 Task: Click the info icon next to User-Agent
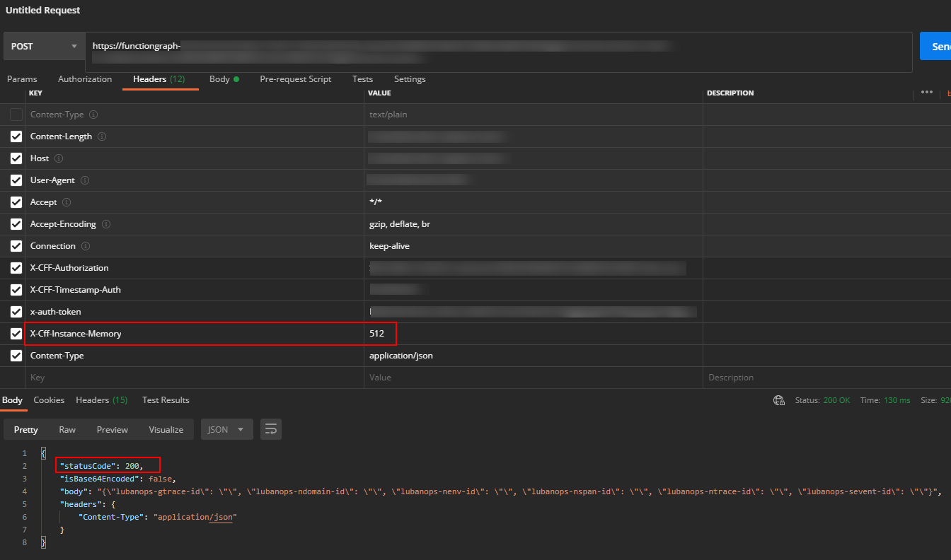point(86,180)
